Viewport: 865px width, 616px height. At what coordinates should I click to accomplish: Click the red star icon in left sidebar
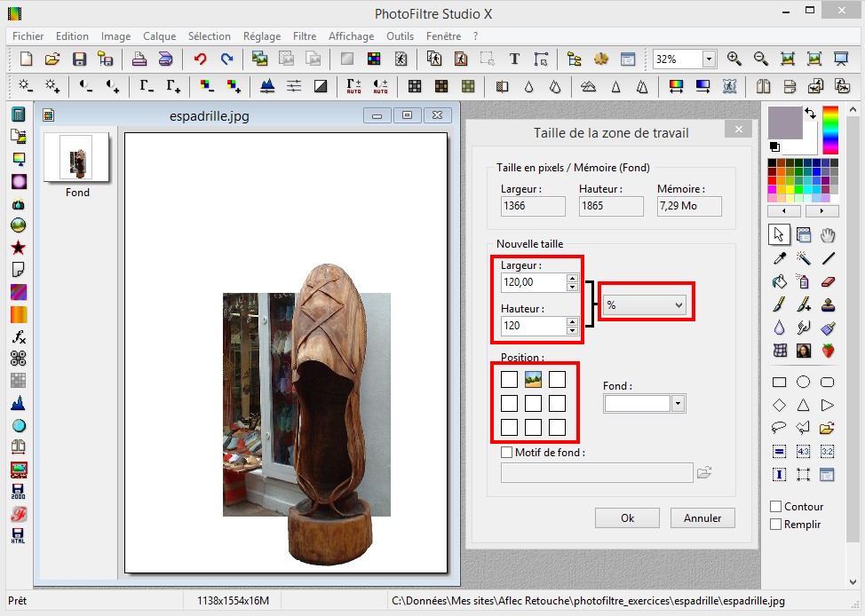click(18, 247)
